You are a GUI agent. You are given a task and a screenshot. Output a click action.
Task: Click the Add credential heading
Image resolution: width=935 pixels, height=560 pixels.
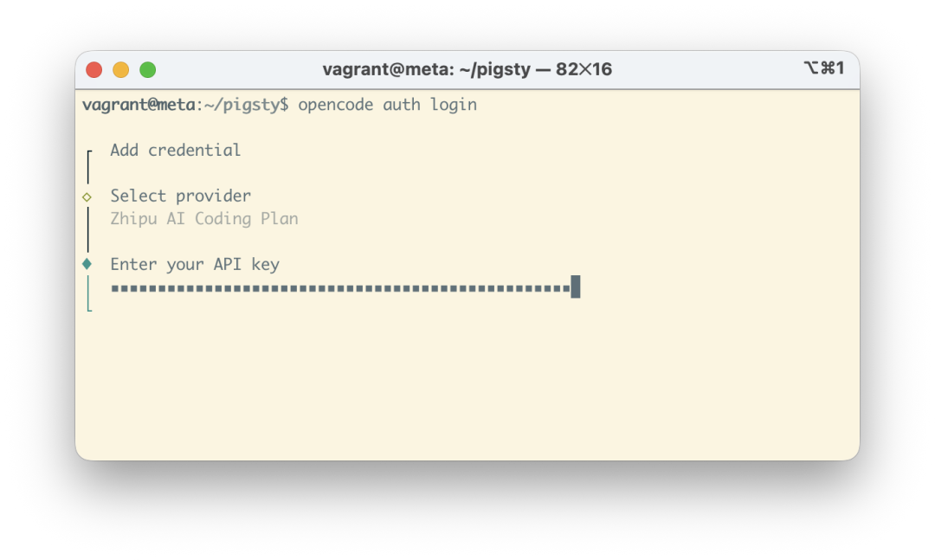[175, 150]
